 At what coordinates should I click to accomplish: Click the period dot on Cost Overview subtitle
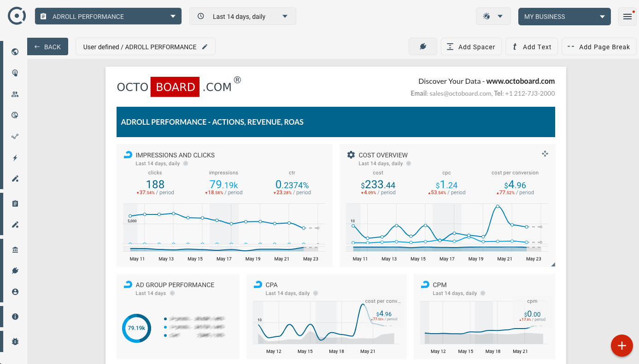coord(409,163)
